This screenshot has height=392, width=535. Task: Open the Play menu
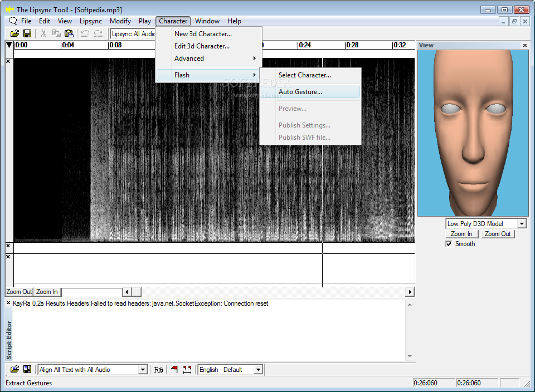pos(145,21)
